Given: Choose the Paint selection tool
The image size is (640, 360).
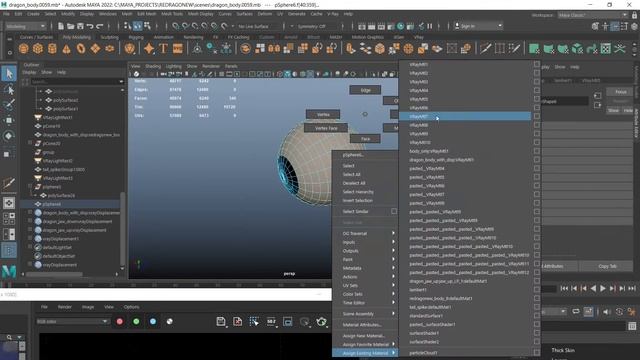Looking at the screenshot, I should coord(9,105).
